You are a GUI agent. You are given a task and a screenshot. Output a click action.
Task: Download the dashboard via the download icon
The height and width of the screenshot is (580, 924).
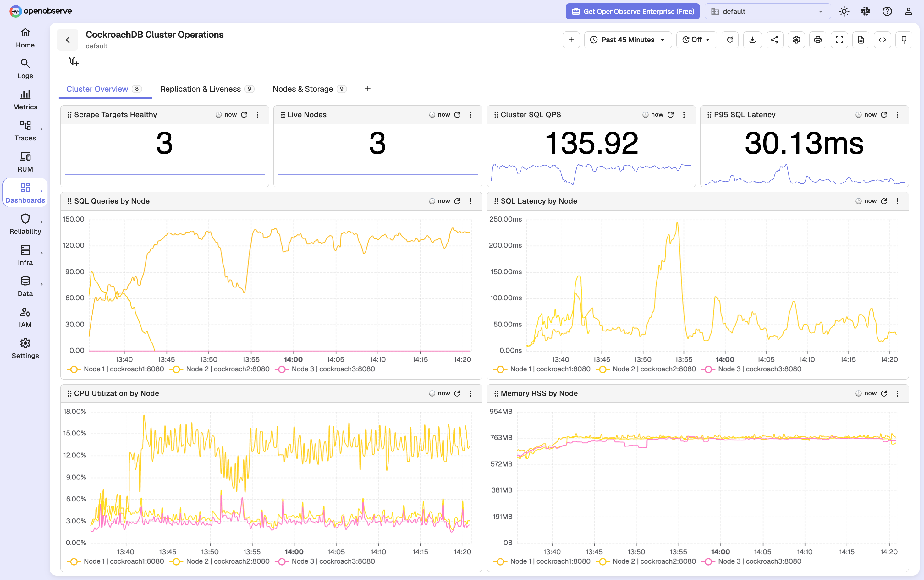click(x=752, y=40)
